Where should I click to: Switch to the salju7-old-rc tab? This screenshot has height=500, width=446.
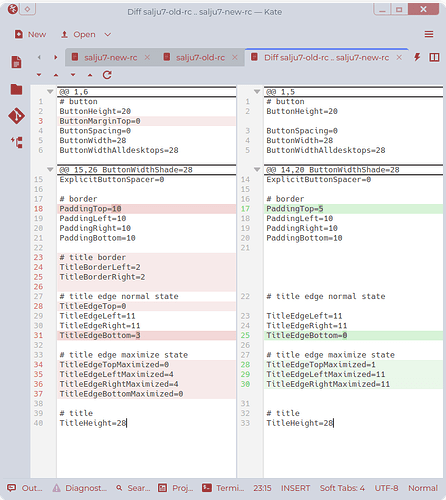pos(200,57)
